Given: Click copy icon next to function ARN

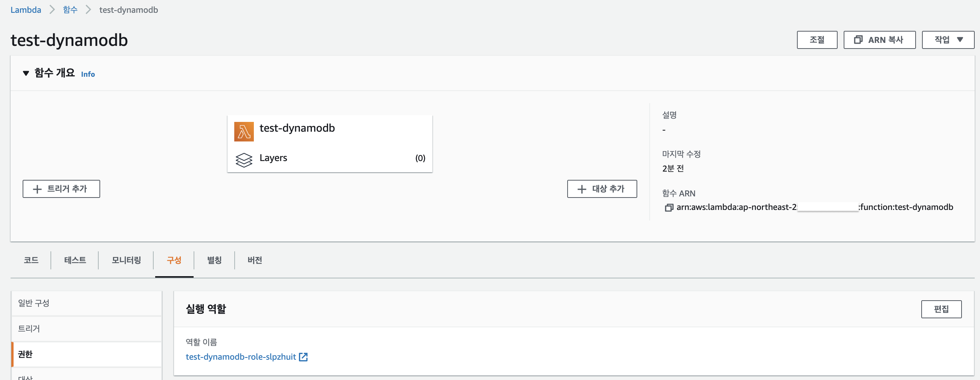Looking at the screenshot, I should click(x=669, y=207).
